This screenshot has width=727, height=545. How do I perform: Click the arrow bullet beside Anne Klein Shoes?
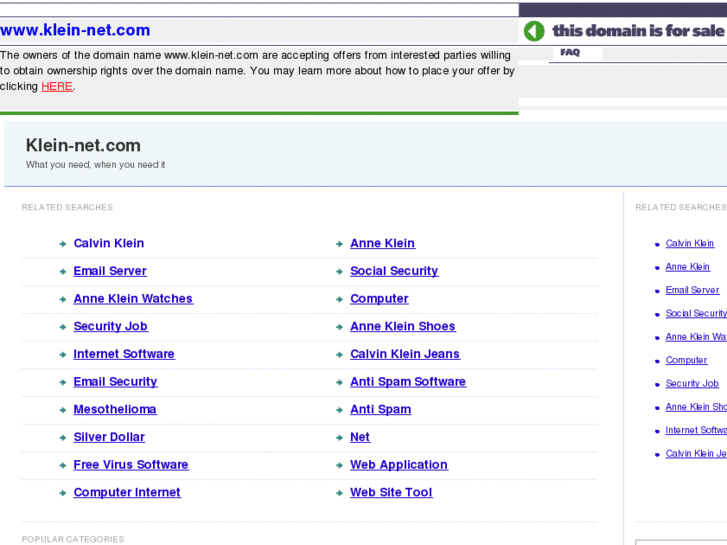[339, 327]
